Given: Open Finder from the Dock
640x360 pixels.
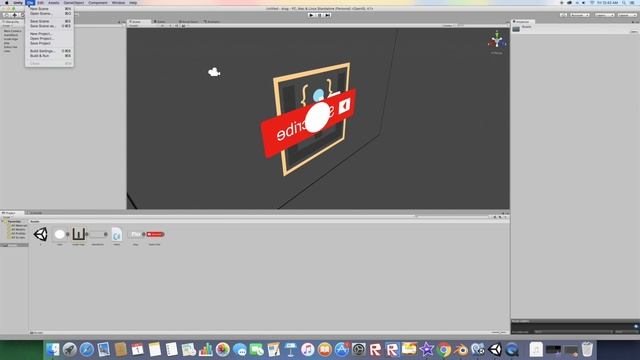Looking at the screenshot, I should point(52,349).
